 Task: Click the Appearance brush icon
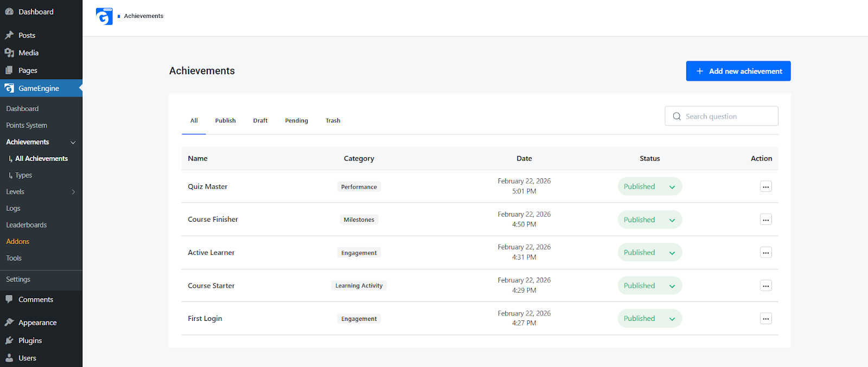pyautogui.click(x=9, y=323)
